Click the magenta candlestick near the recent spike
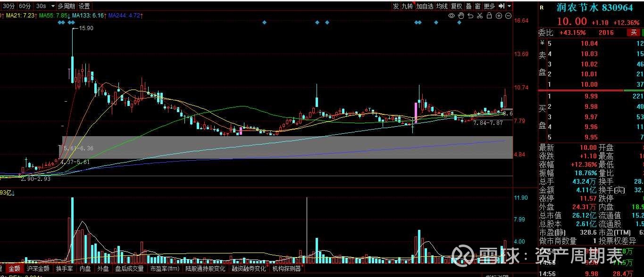This screenshot has height=277, width=644. [416, 113]
